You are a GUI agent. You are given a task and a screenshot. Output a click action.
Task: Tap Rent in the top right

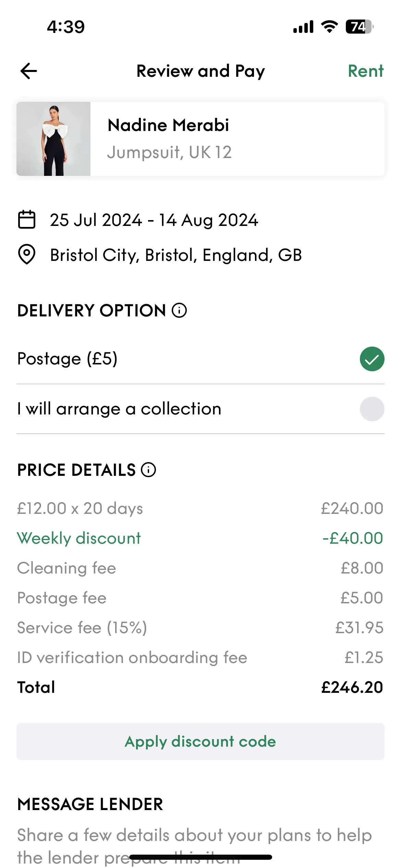[x=366, y=71]
